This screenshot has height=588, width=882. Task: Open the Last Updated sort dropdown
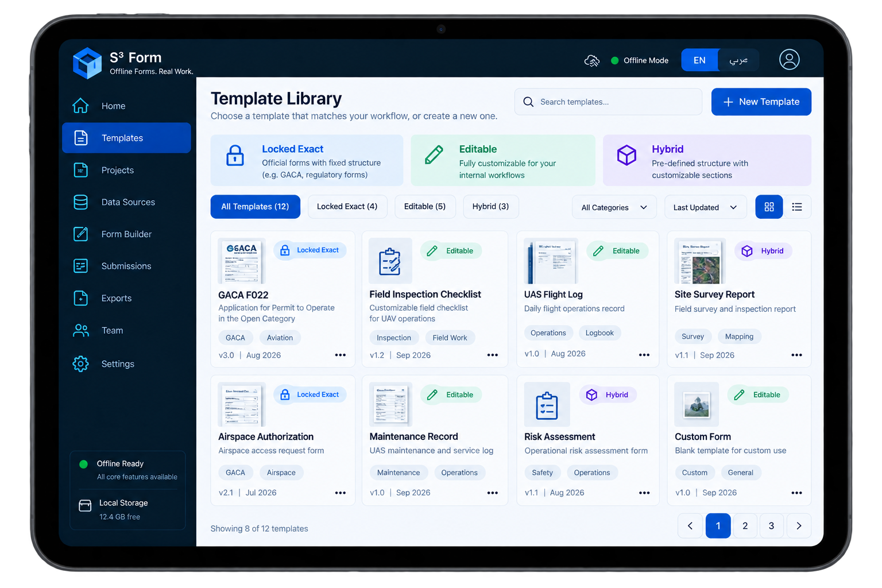[x=706, y=207]
